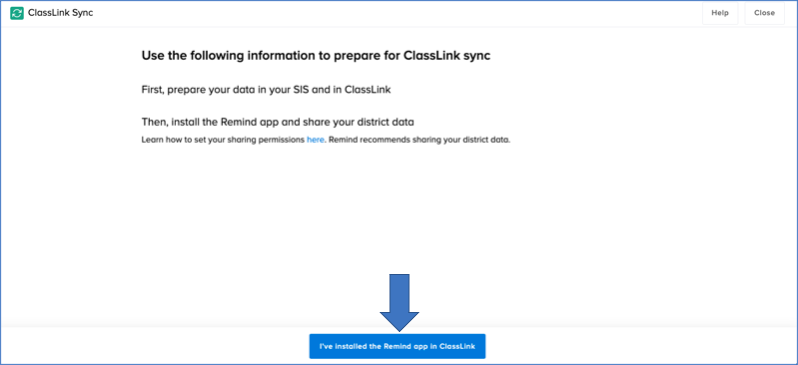This screenshot has height=365, width=798.
Task: Click the "Then, install the Remind app" line
Action: click(x=278, y=122)
